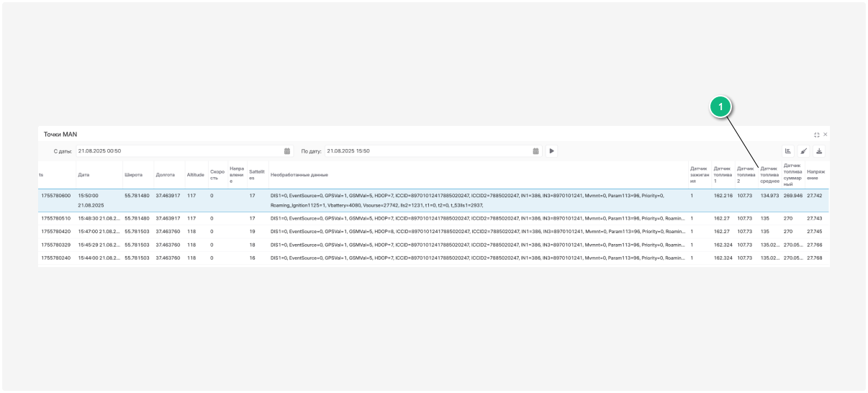Click the 'Скорость' column header
Screen dimensions: 868x393
[217, 175]
